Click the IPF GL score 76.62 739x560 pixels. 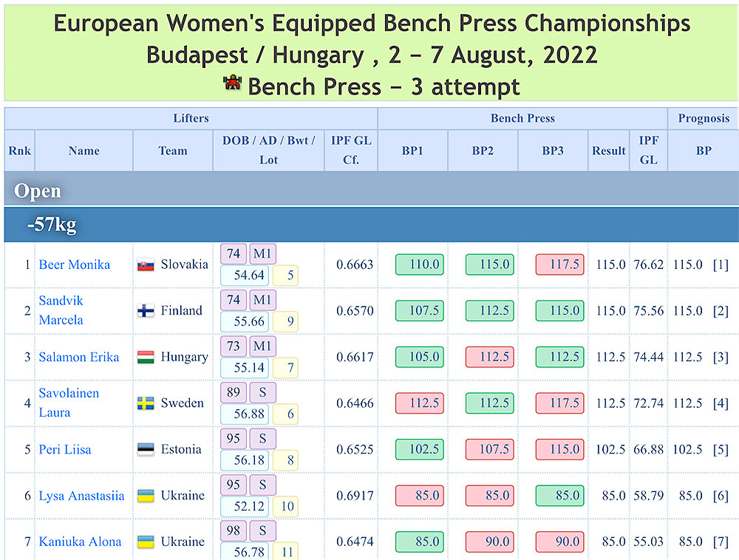coord(649,264)
